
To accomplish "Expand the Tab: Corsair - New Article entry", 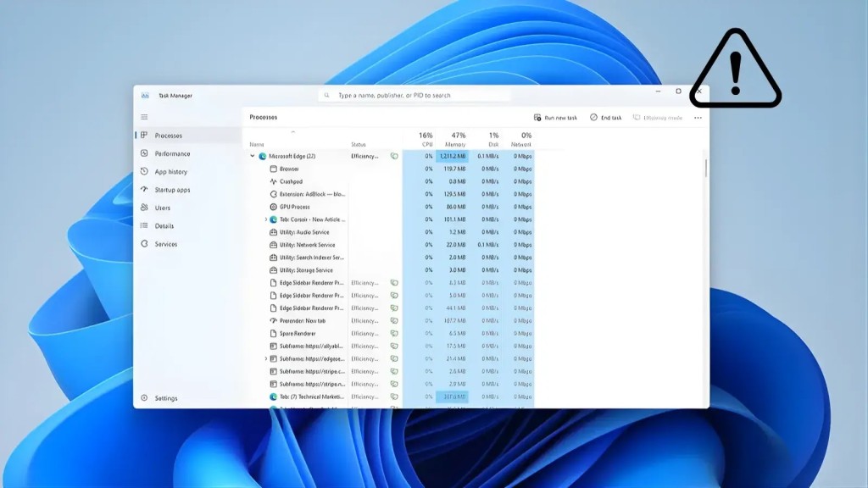I will [x=265, y=219].
